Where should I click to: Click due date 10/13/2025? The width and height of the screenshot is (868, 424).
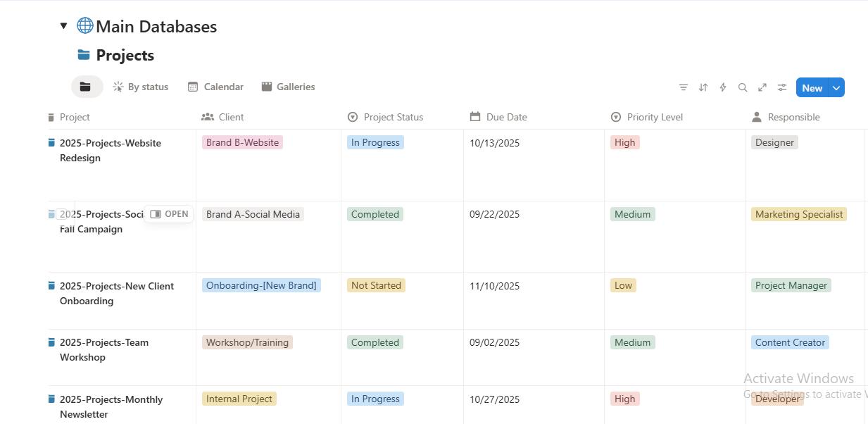[x=494, y=143]
